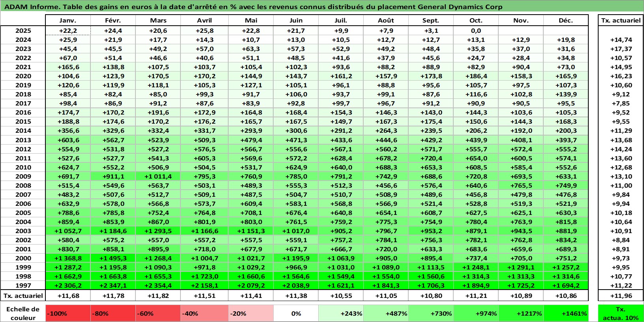Select cell +720,4 in September 2011

pyautogui.click(x=431, y=158)
